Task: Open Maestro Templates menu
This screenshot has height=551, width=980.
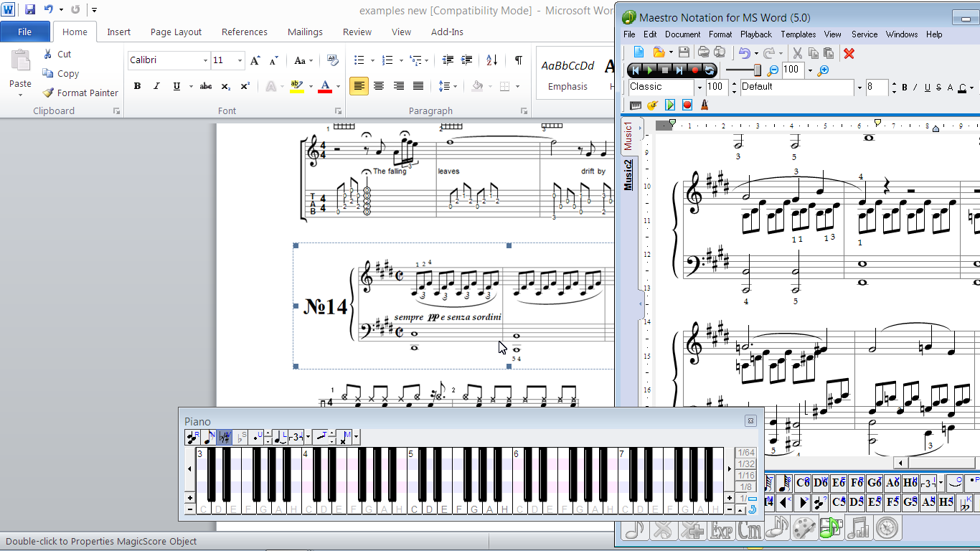Action: click(798, 34)
